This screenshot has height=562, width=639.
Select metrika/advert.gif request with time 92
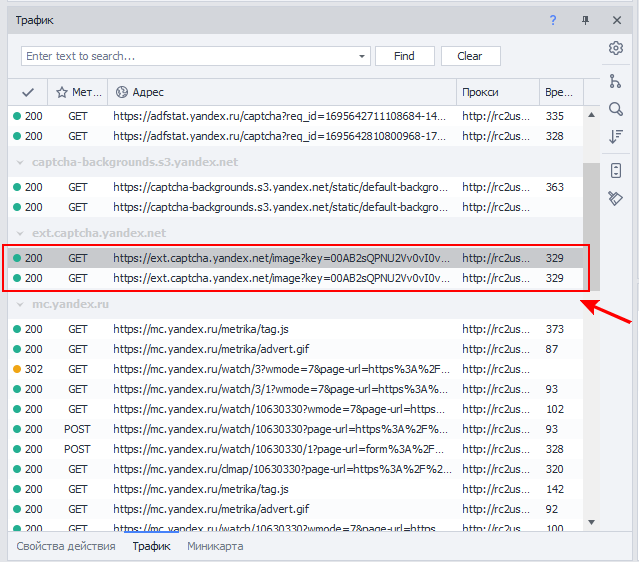[x=295, y=509]
